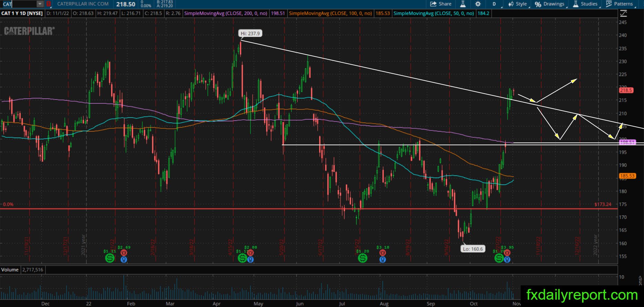The image size is (644, 307).
Task: Click the 218.50 last price in header
Action: [x=126, y=4]
